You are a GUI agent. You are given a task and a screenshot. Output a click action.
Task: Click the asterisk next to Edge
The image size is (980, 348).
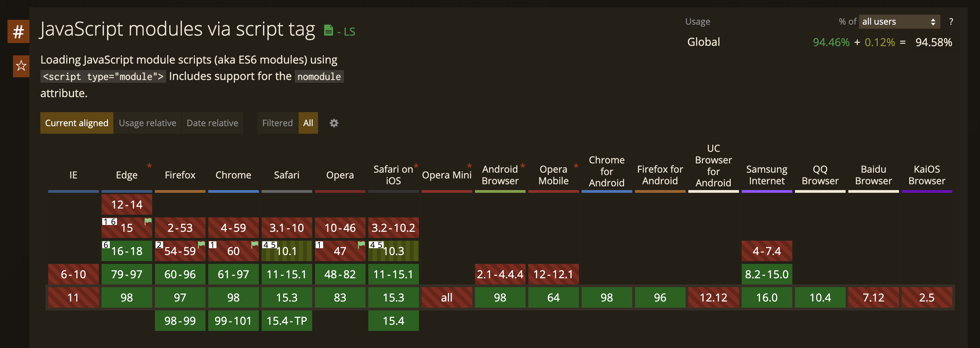point(149,166)
